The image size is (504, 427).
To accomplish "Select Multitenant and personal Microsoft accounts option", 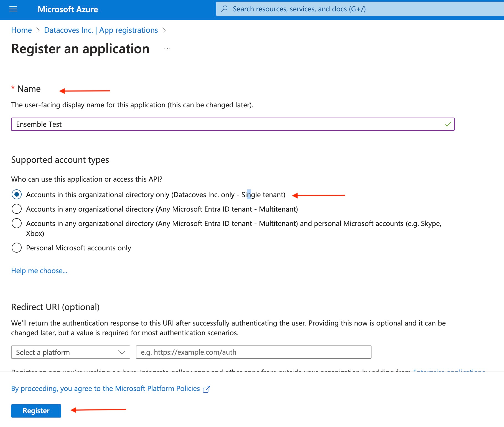I will pyautogui.click(x=17, y=223).
